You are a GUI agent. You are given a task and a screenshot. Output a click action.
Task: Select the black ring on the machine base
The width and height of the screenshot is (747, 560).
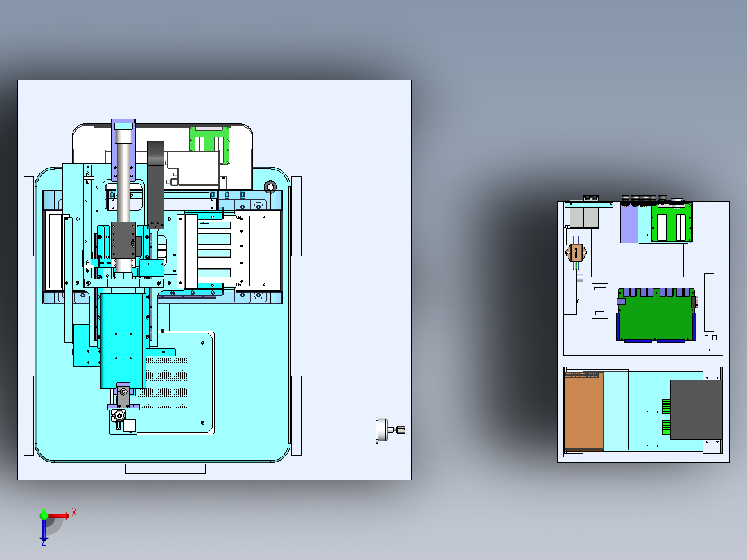[270, 187]
